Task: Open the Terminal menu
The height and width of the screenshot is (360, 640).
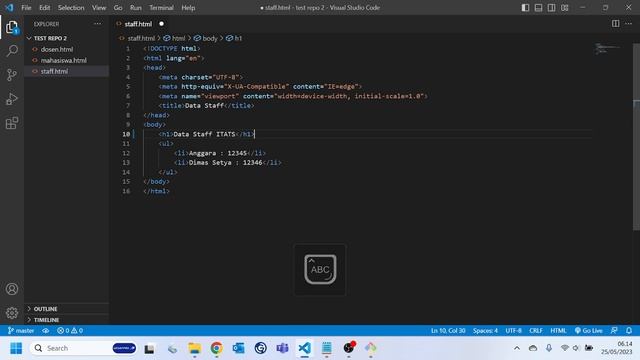Action: pyautogui.click(x=161, y=8)
